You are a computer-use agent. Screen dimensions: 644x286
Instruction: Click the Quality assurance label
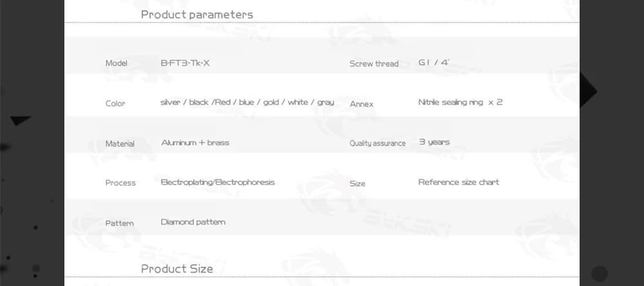click(377, 143)
